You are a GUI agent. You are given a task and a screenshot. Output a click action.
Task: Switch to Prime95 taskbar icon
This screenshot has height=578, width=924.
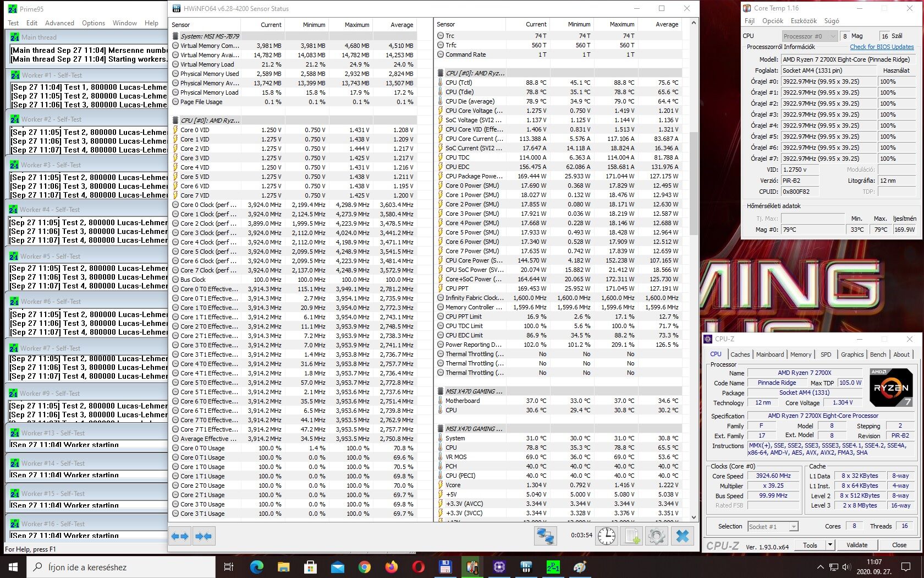tap(553, 567)
